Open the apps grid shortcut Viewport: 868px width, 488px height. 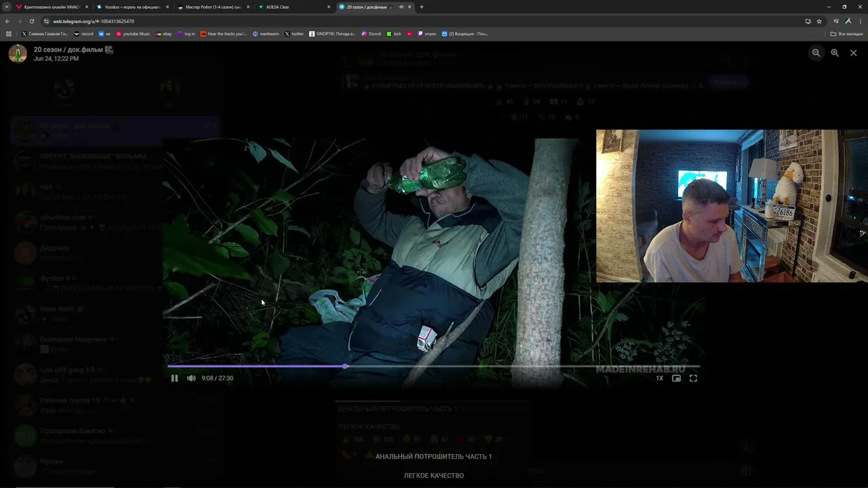[9, 34]
